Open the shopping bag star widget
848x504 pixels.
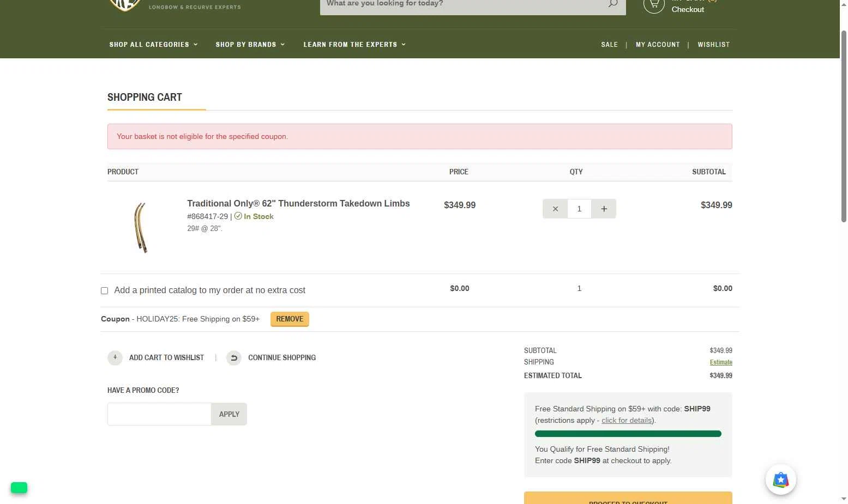pyautogui.click(x=781, y=479)
